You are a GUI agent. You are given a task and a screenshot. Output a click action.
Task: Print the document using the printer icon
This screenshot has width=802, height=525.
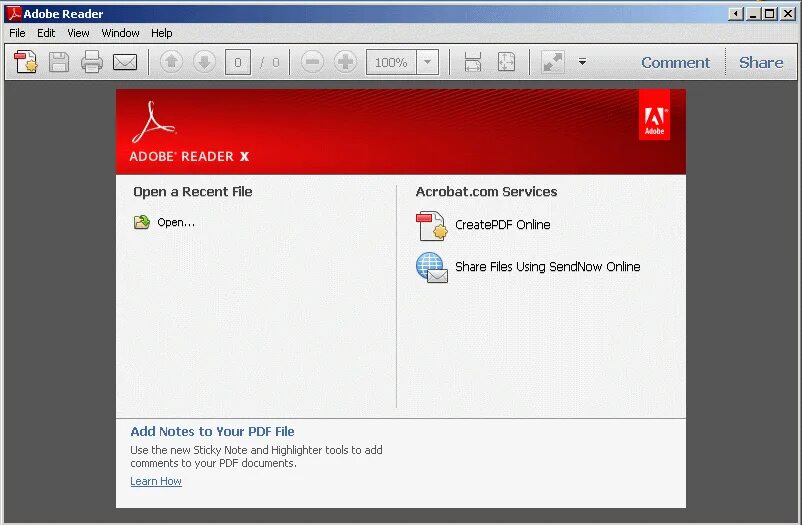92,62
